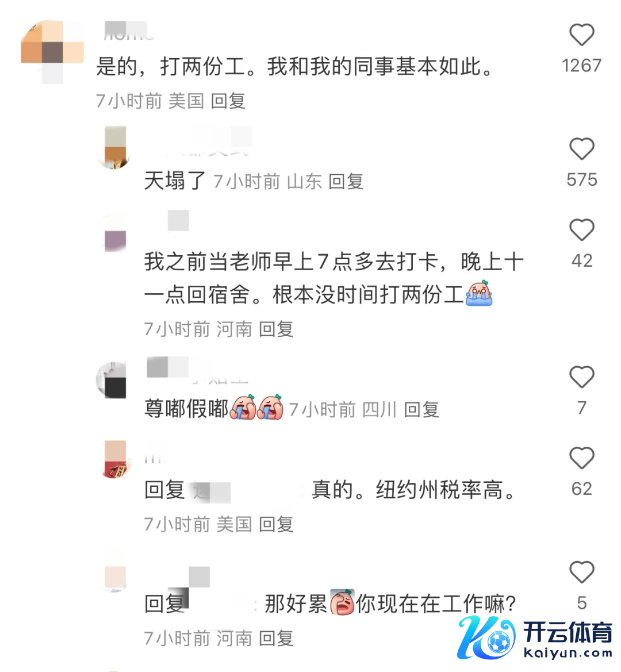Tap the heart beside the 尊嘟假嘟 comment
Screen dimensions: 621x672
tap(581, 377)
